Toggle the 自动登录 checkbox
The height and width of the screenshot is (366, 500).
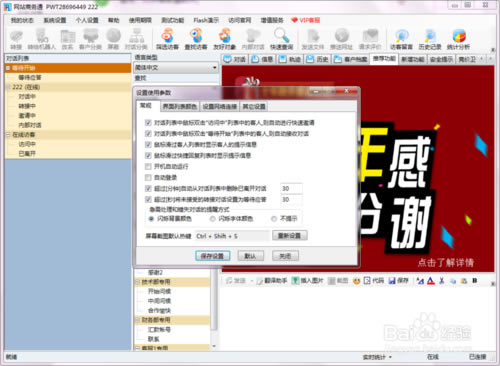(x=148, y=177)
